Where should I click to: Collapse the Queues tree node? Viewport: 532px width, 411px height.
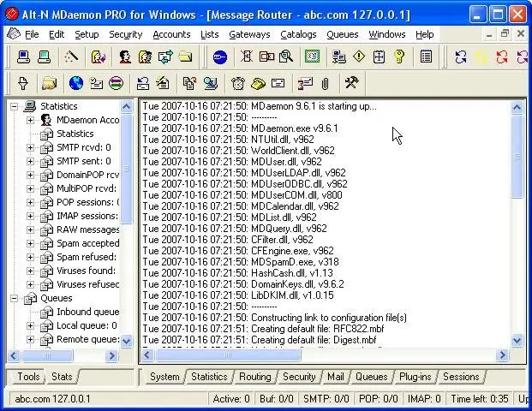(x=14, y=298)
